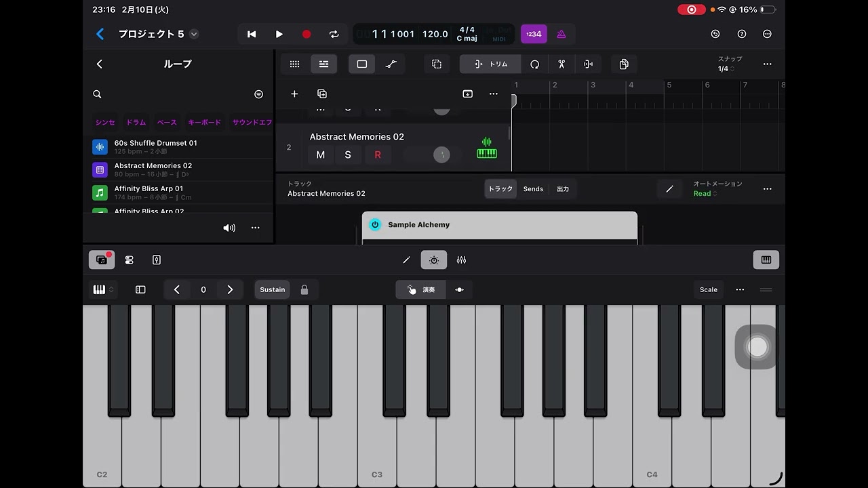Search loops with magnifier icon

(x=97, y=94)
